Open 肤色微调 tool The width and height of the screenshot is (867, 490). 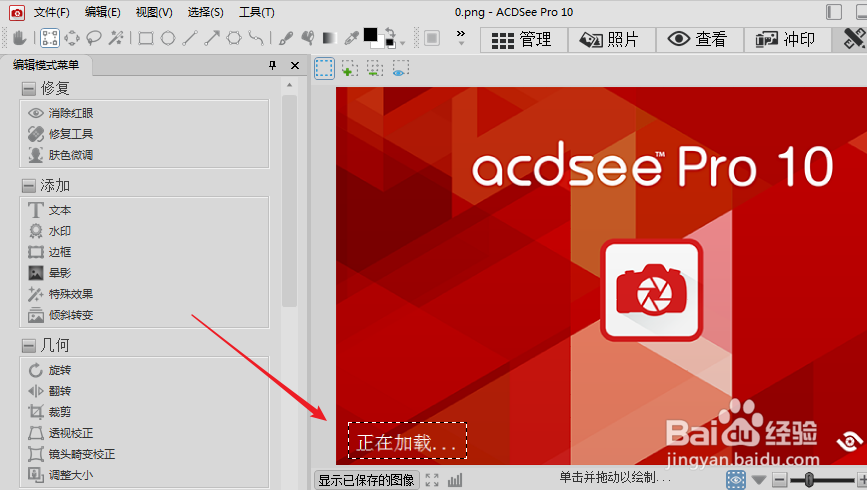(60, 155)
